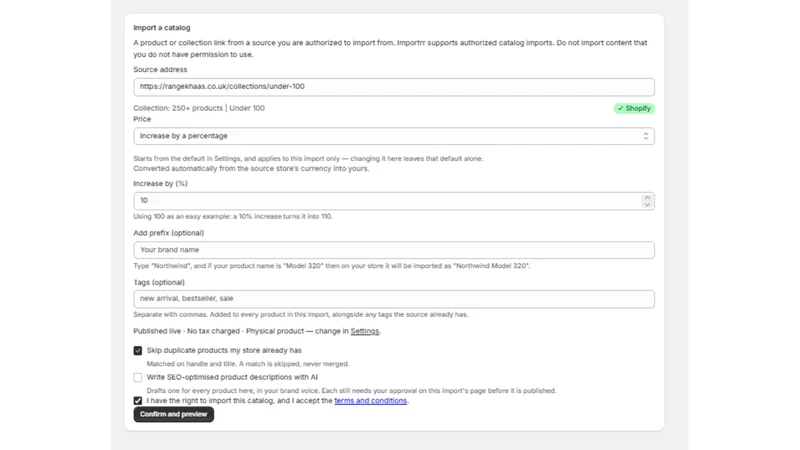Viewport: 800px width, 450px height.
Task: Click the 'Add prefix (optional)' label
Action: [x=168, y=233]
